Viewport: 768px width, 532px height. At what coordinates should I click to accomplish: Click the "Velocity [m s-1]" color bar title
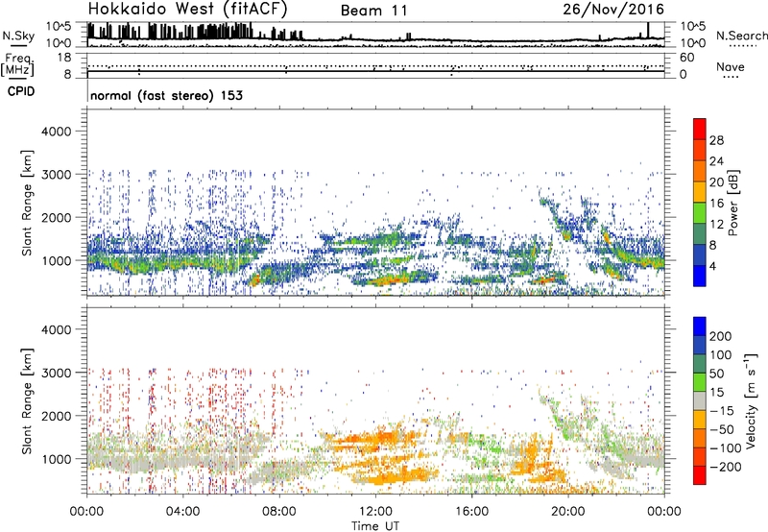click(751, 400)
